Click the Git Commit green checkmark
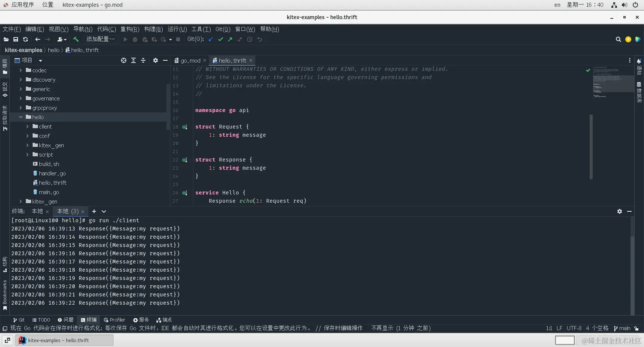The width and height of the screenshot is (644, 347). pos(220,39)
